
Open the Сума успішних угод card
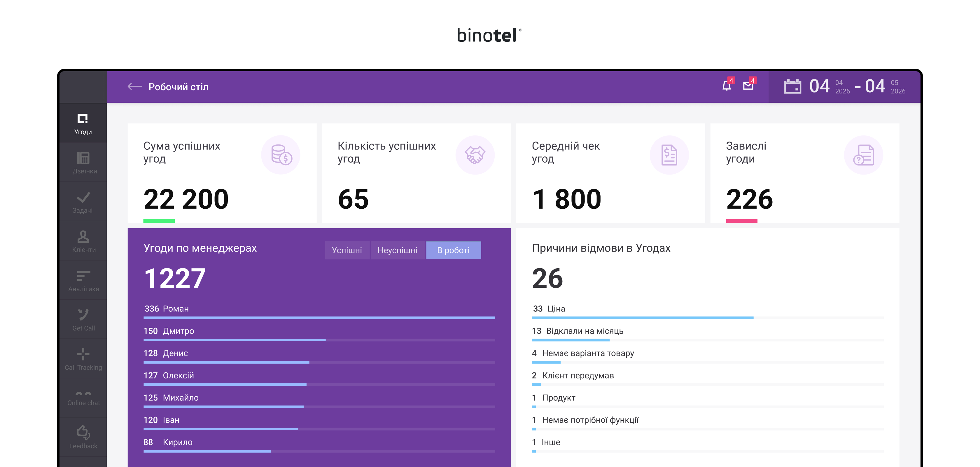(222, 173)
